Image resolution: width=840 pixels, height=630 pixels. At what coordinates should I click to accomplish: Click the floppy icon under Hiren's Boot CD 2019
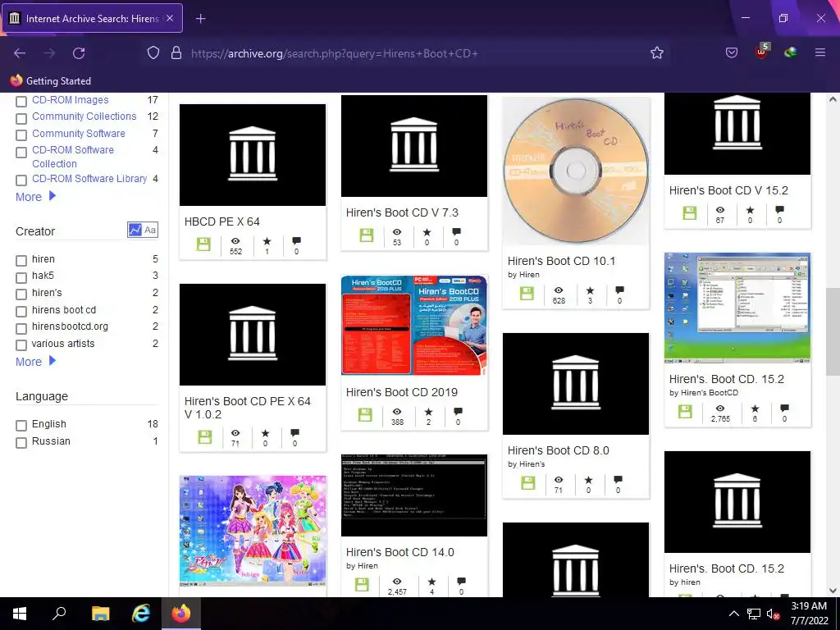(x=365, y=414)
